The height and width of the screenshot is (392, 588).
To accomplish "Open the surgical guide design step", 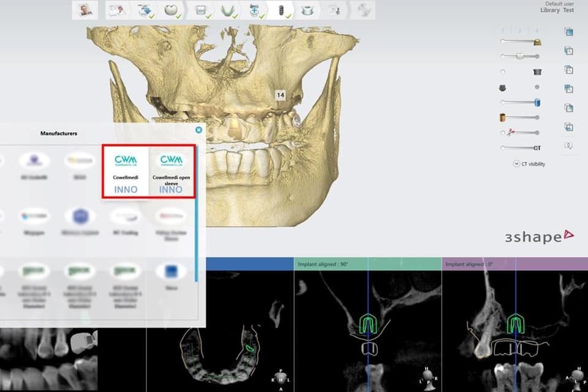I will click(309, 10).
